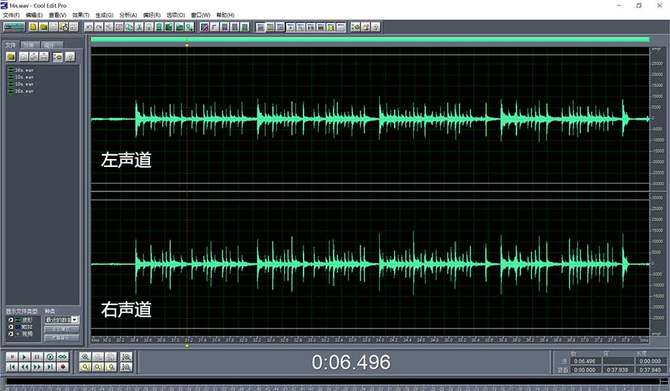670x391 pixels.
Task: Select the second file type radio button
Action: pyautogui.click(x=11, y=327)
